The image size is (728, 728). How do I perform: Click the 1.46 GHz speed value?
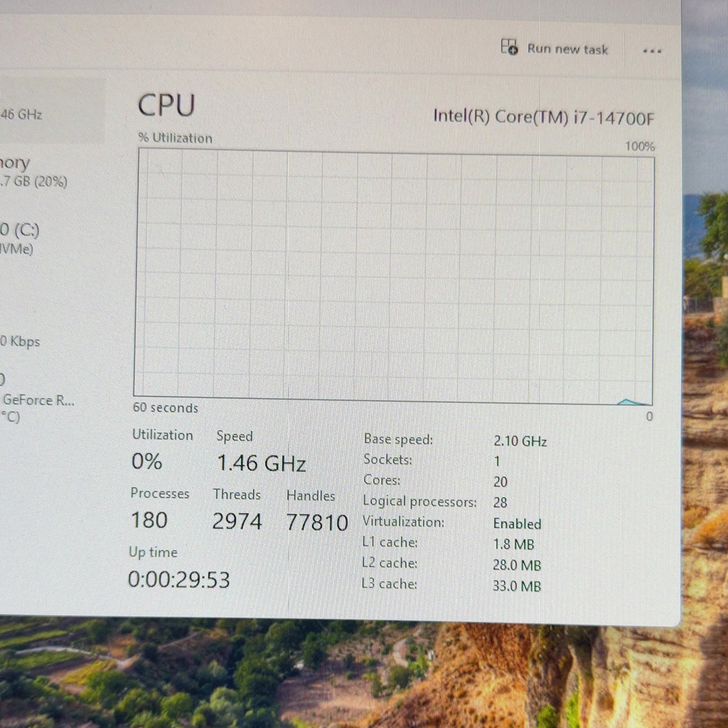pos(261,463)
